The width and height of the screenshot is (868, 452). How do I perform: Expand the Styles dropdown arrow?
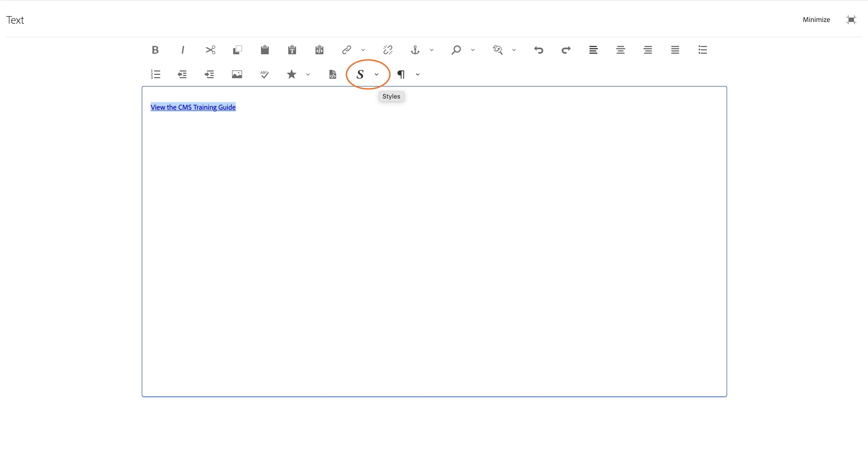376,74
